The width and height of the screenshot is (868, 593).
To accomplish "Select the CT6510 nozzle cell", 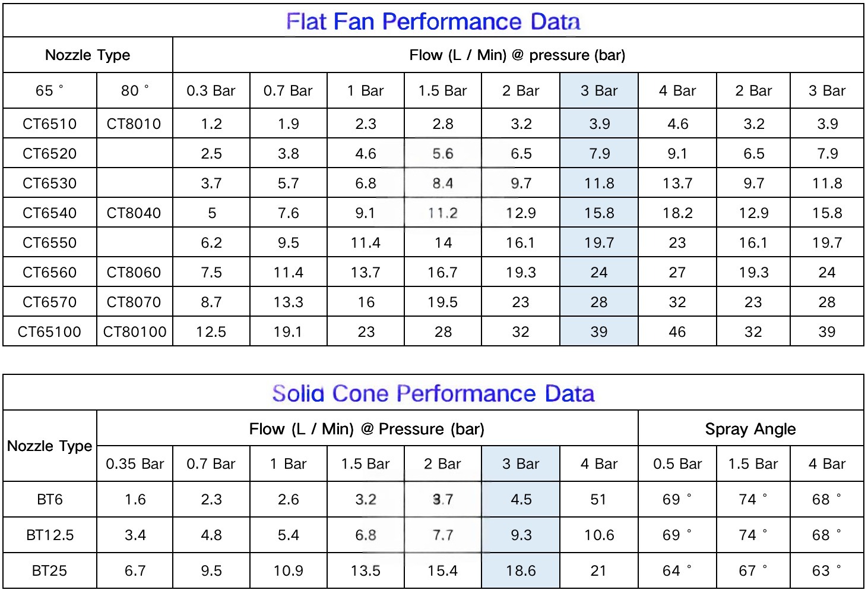I will (x=50, y=124).
